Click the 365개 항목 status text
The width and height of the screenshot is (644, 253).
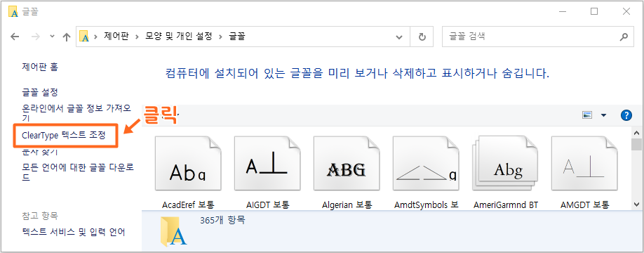pos(222,220)
